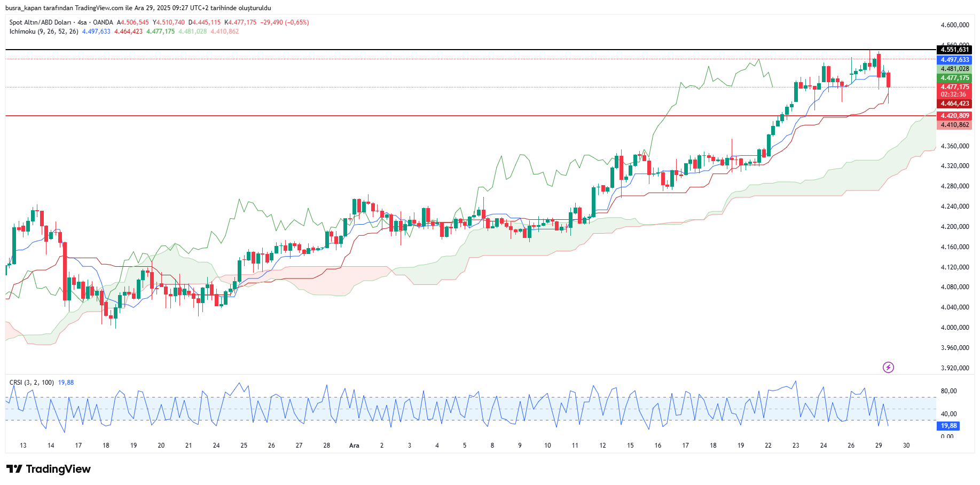Click the 02:32:36 candle countdown label

[954, 94]
